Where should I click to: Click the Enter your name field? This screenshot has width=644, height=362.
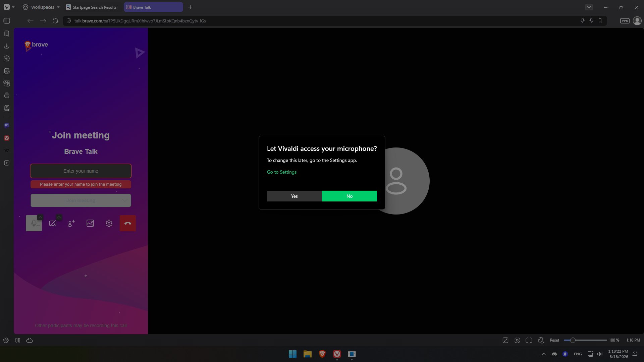(81, 171)
